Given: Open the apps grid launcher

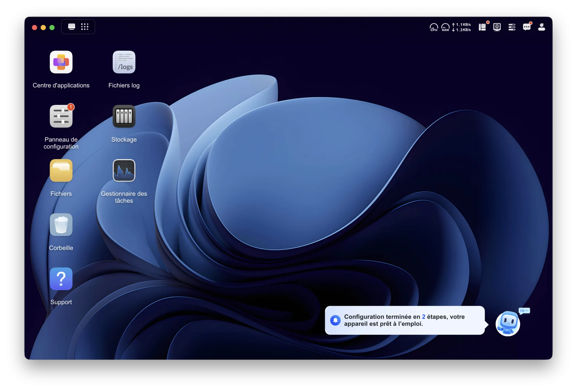Looking at the screenshot, I should 85,27.
